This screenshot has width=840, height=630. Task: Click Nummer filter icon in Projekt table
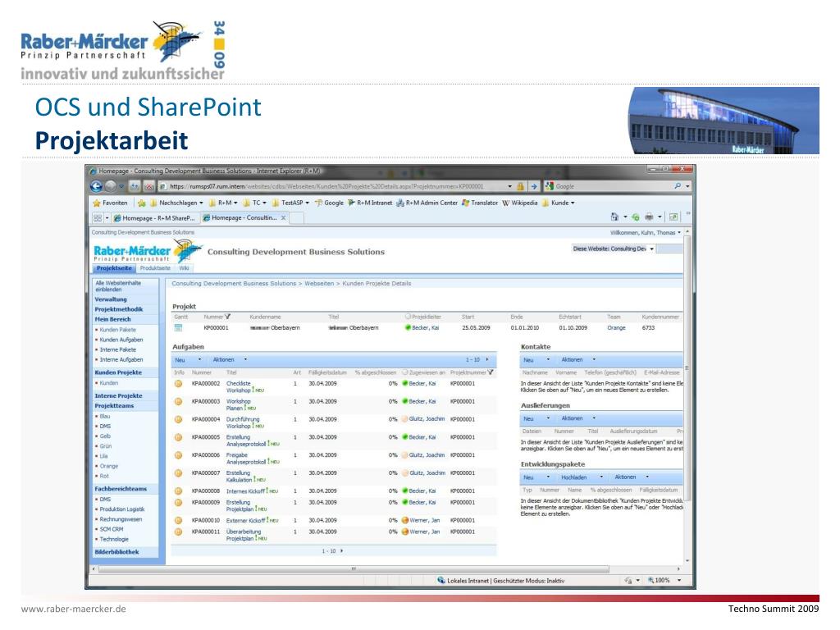coord(228,317)
